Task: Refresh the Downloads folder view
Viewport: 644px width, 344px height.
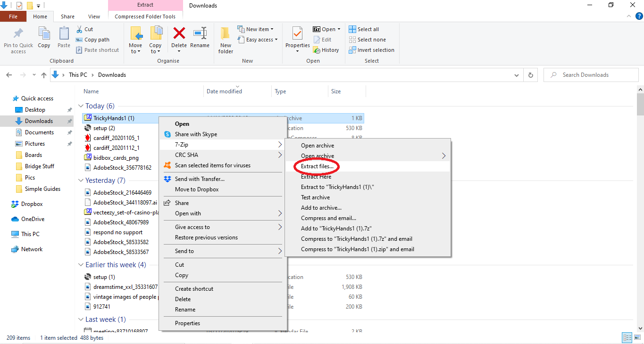Action: point(531,75)
